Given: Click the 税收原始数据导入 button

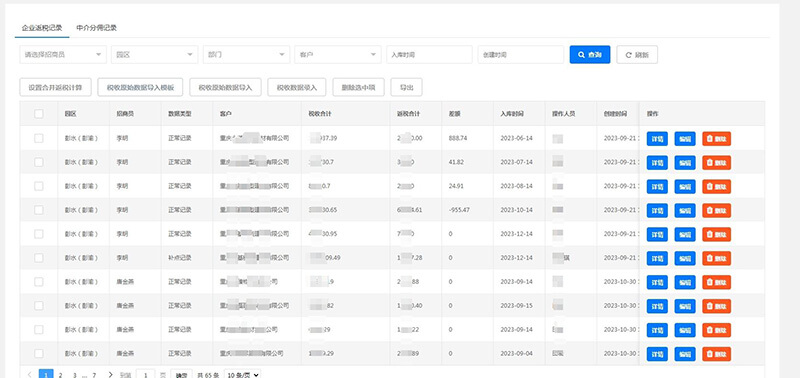Looking at the screenshot, I should 226,87.
